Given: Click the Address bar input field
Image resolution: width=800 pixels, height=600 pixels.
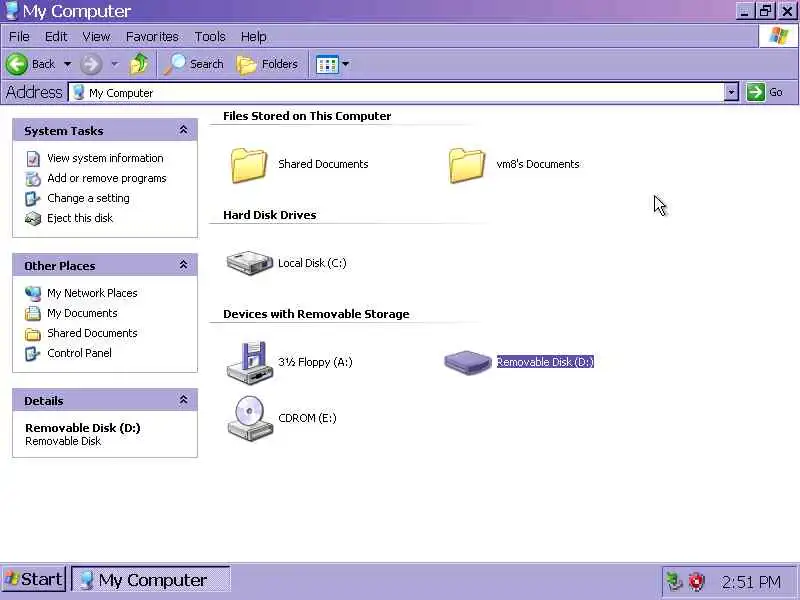Looking at the screenshot, I should click(x=396, y=92).
